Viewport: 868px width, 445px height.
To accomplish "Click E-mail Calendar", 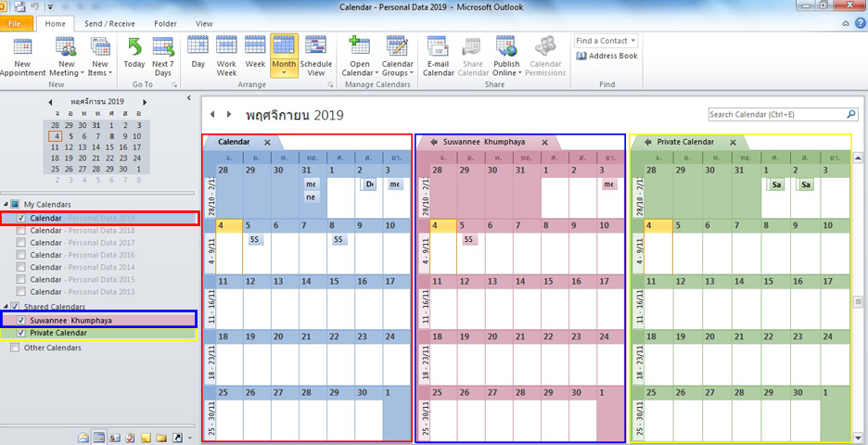I will [438, 56].
